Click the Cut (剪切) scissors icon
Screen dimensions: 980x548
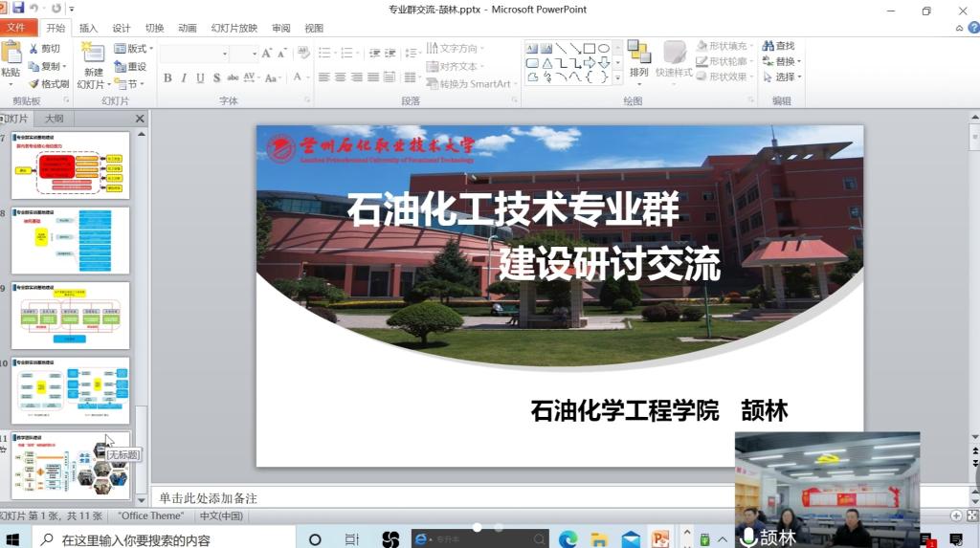(x=34, y=49)
